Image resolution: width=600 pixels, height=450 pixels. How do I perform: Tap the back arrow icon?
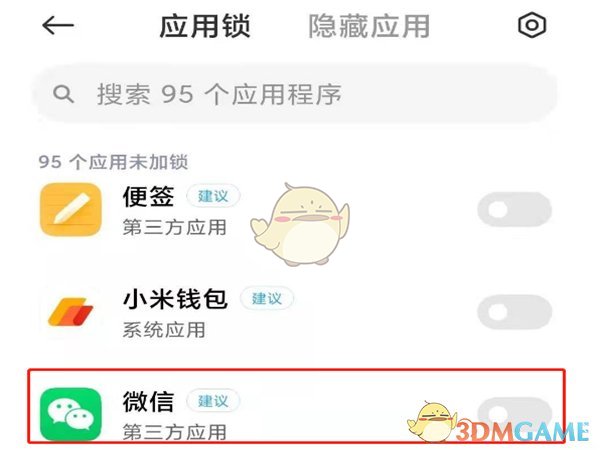(58, 26)
